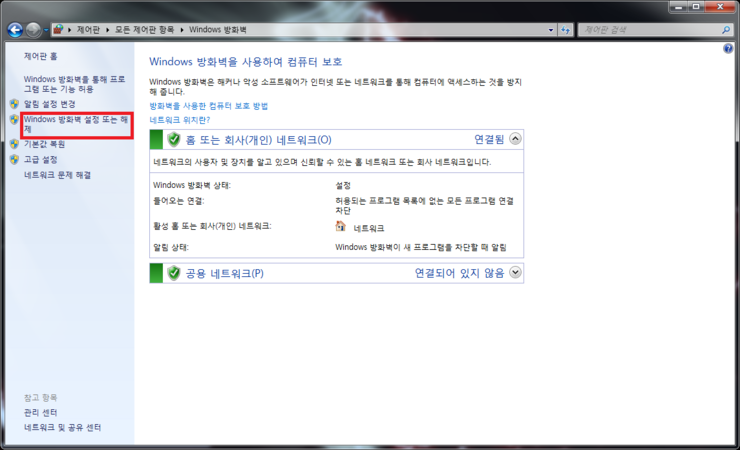Image resolution: width=740 pixels, height=450 pixels.
Task: Click green shield icon of 공용 네트워크
Action: [x=174, y=273]
